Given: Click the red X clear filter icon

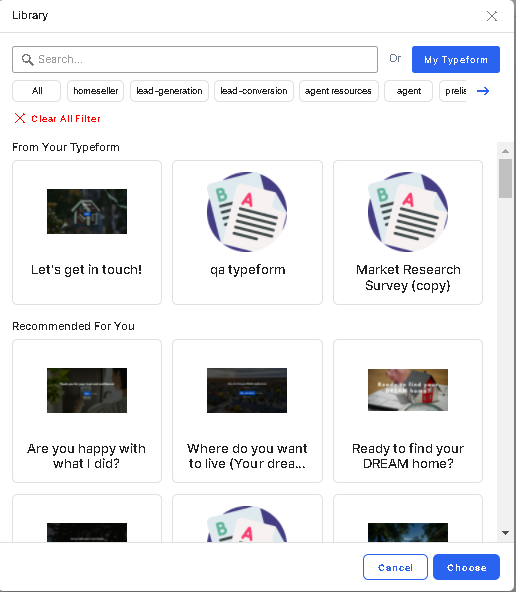Looking at the screenshot, I should point(20,118).
